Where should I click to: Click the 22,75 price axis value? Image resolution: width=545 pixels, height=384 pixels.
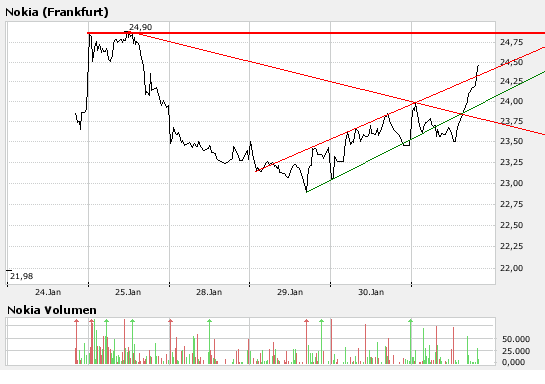coord(512,204)
